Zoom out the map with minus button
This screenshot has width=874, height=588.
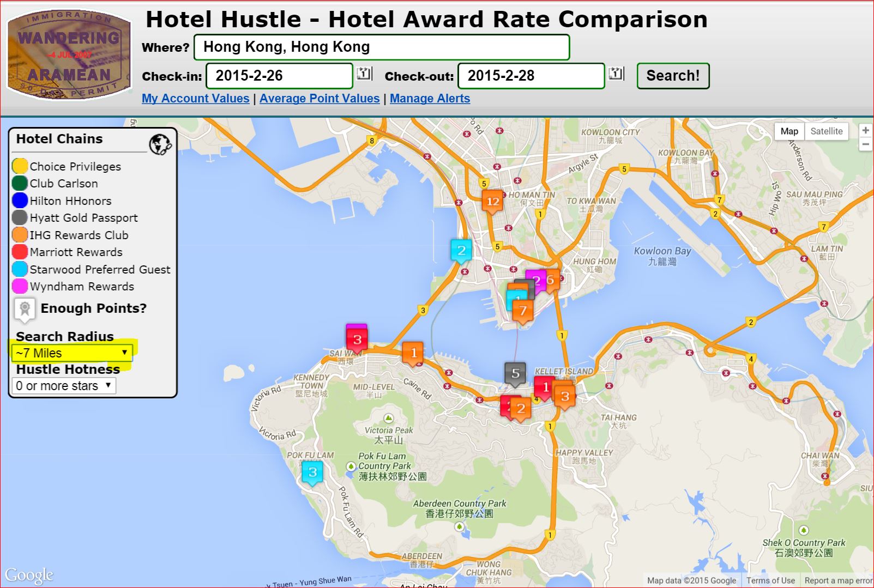pos(865,144)
